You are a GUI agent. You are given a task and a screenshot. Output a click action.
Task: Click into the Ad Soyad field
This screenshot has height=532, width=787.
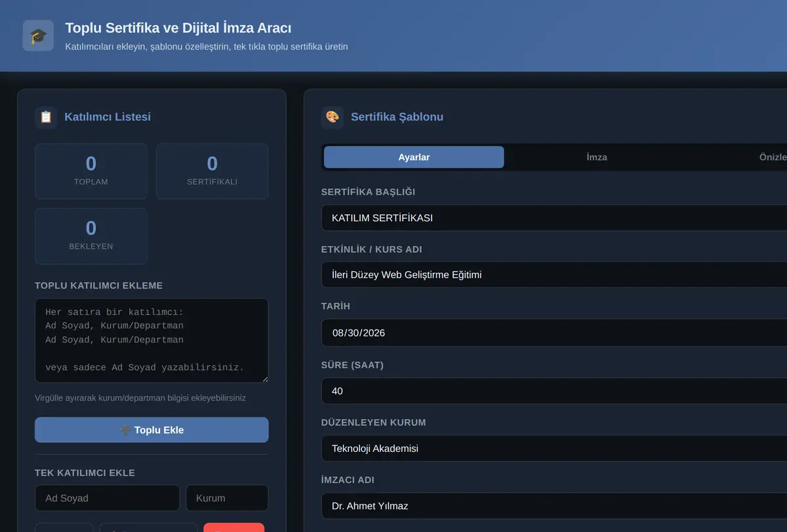(x=107, y=498)
